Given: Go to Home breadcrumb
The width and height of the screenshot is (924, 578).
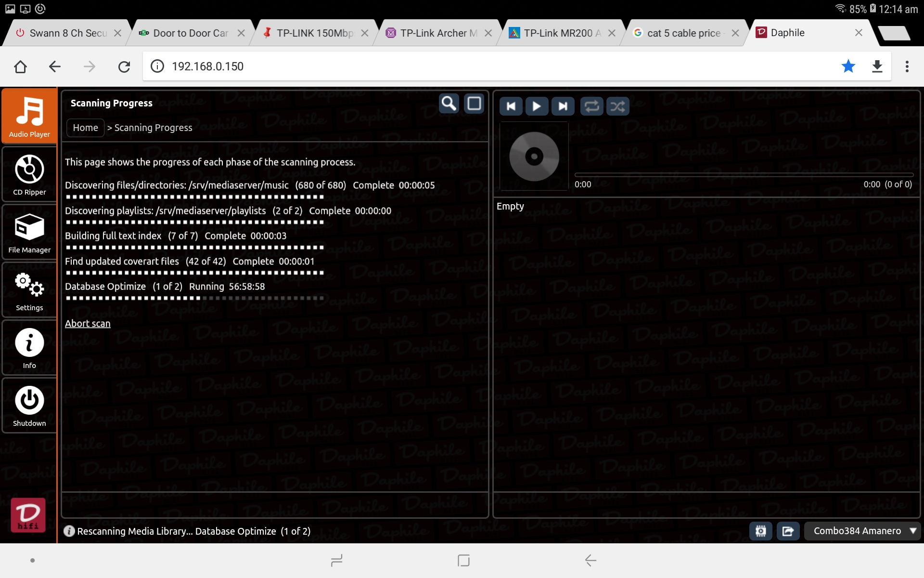Looking at the screenshot, I should (x=86, y=128).
